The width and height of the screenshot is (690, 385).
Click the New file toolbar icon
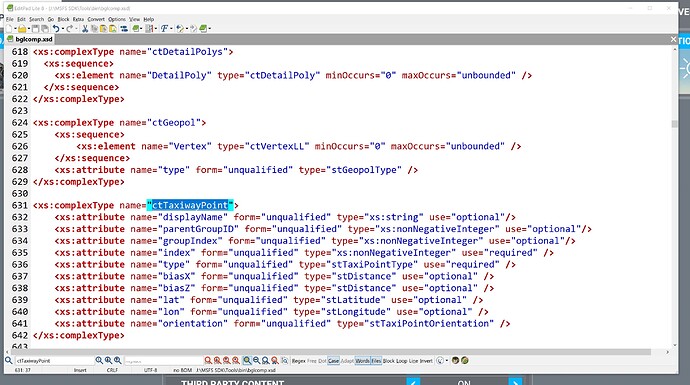[x=9, y=29]
